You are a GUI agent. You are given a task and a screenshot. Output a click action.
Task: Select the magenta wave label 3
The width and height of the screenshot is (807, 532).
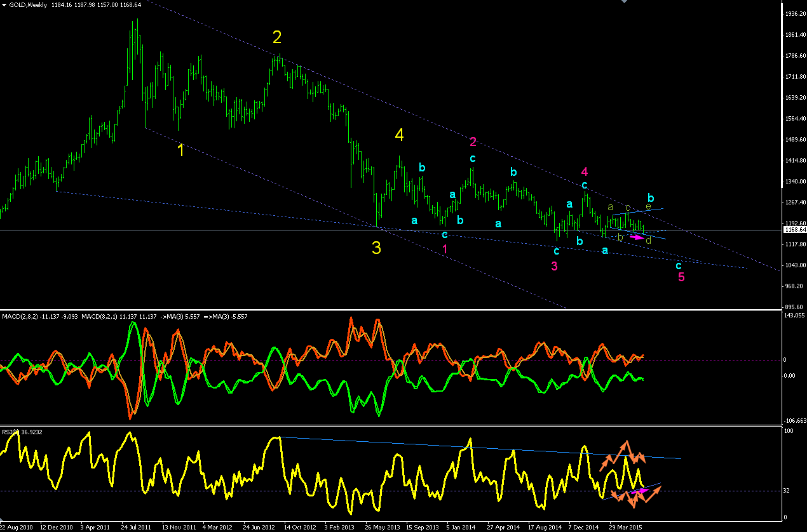point(554,266)
